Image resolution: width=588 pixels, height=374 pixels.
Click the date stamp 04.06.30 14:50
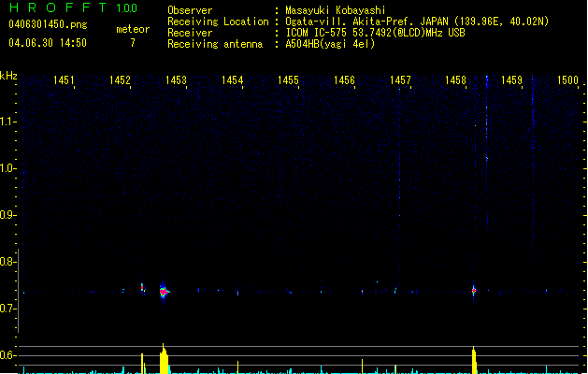point(48,43)
